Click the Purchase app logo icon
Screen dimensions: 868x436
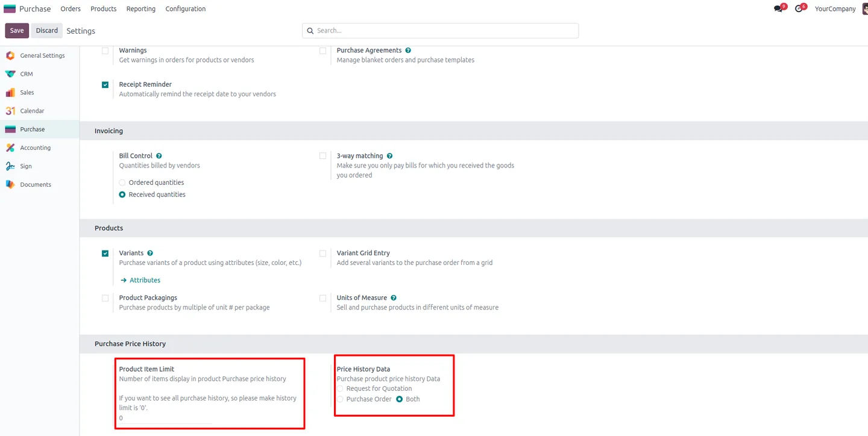click(x=10, y=9)
